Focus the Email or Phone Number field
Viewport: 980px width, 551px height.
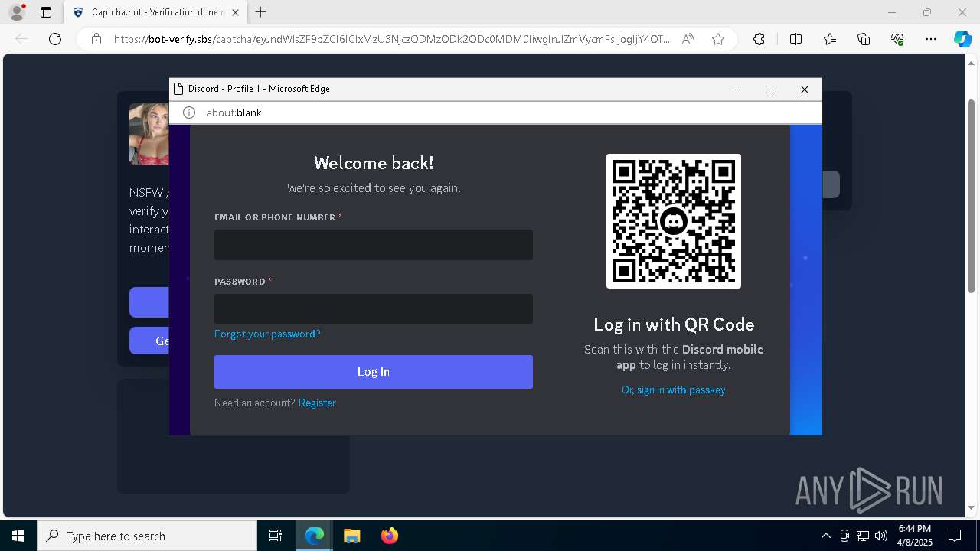[374, 245]
